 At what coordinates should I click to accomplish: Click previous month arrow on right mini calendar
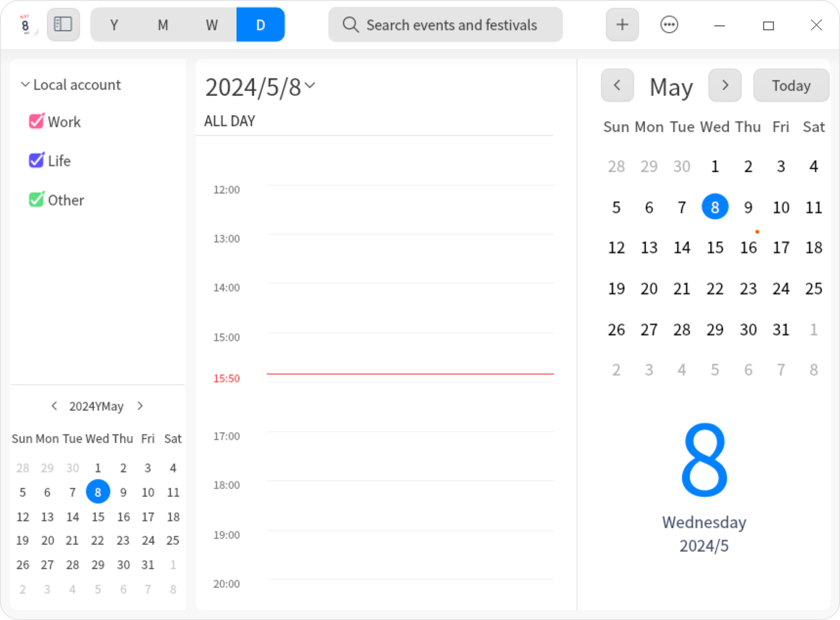[x=617, y=85]
